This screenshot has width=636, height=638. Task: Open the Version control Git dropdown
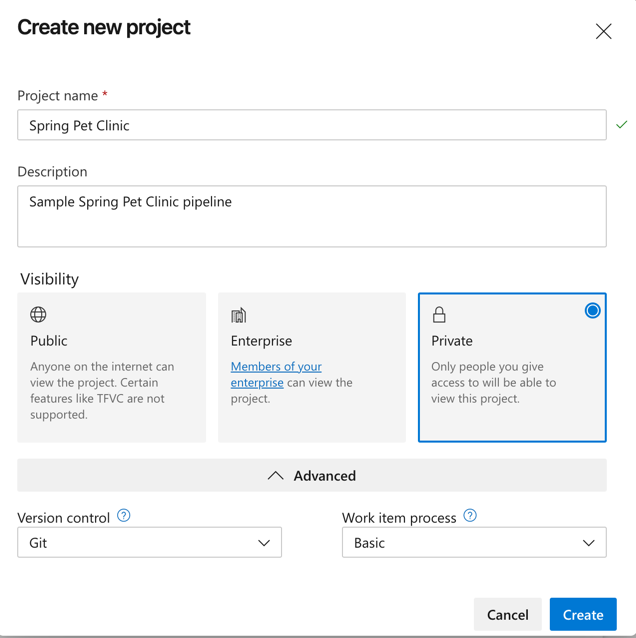149,543
